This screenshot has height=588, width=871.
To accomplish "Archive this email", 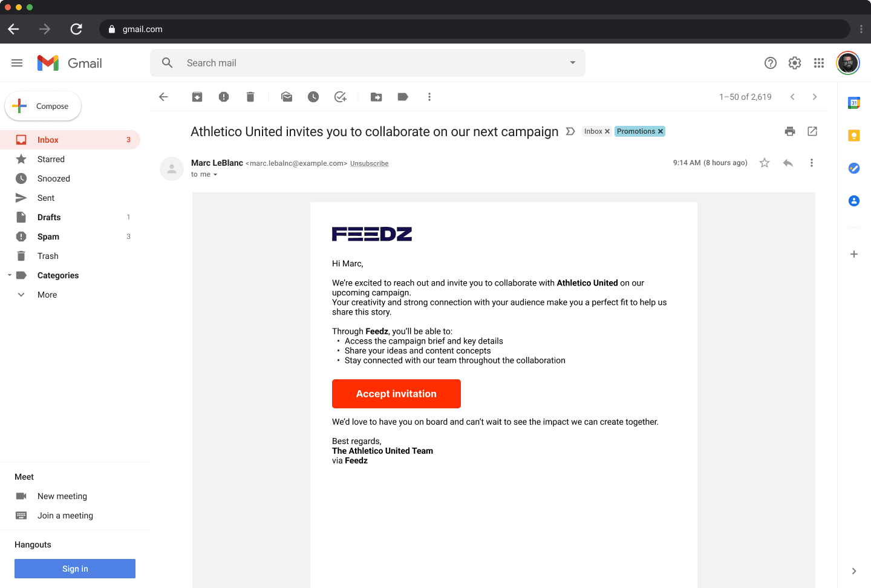I will (197, 97).
